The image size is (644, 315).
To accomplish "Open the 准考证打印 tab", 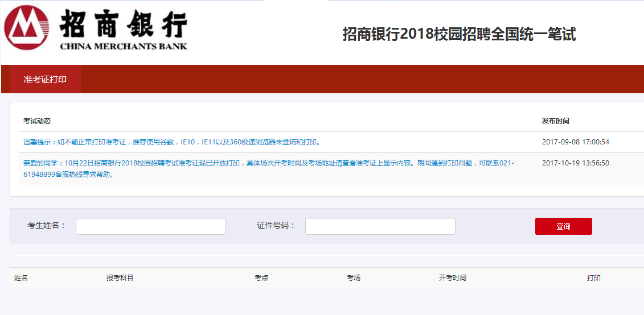I will pyautogui.click(x=45, y=79).
